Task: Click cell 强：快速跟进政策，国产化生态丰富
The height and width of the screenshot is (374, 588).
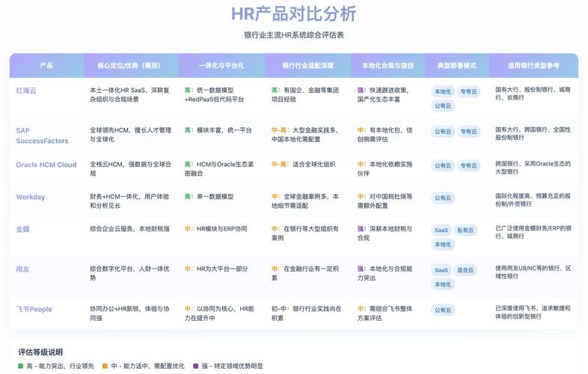Action: pyautogui.click(x=383, y=95)
